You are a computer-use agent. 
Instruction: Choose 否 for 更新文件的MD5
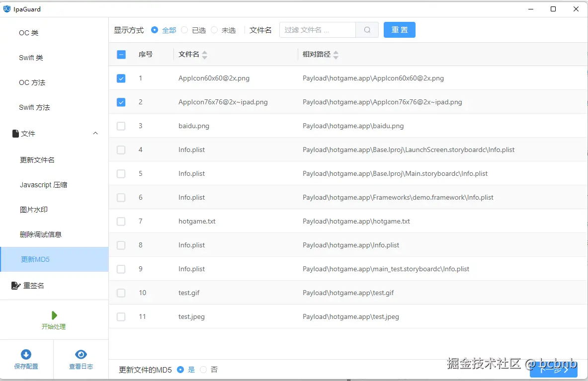tap(203, 369)
